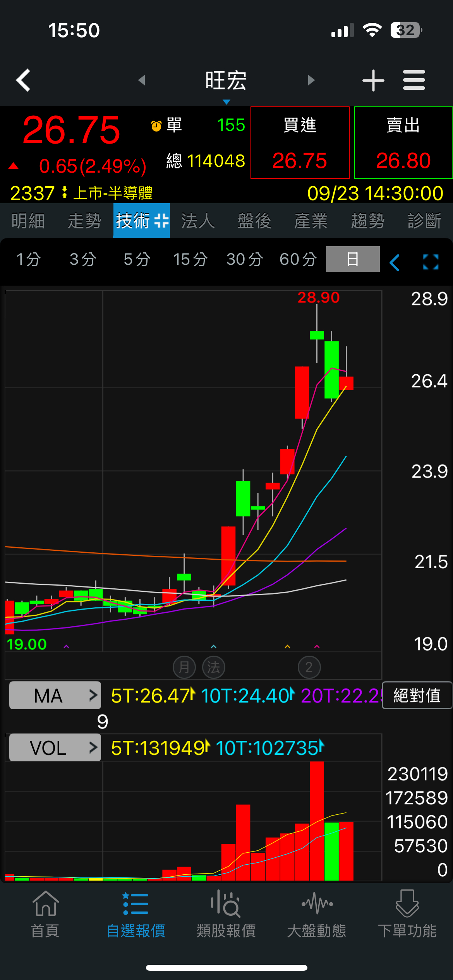Tap the 10T:24.40 moving average value

245,696
